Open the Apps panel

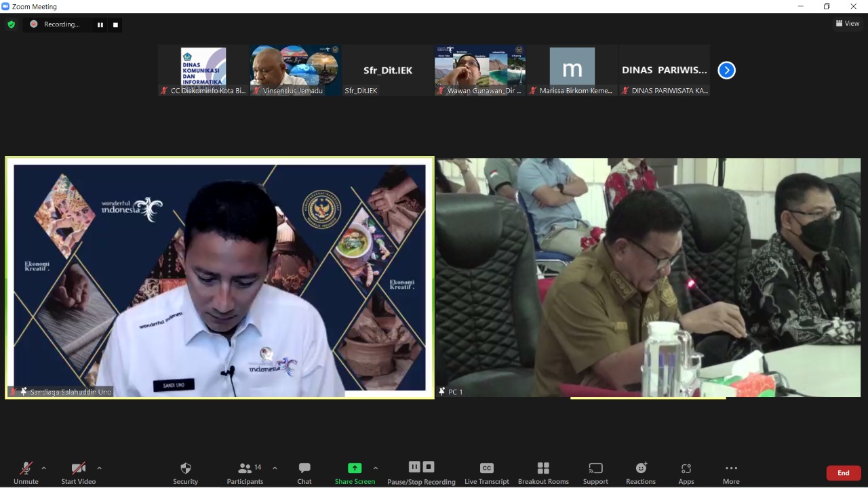tap(686, 472)
